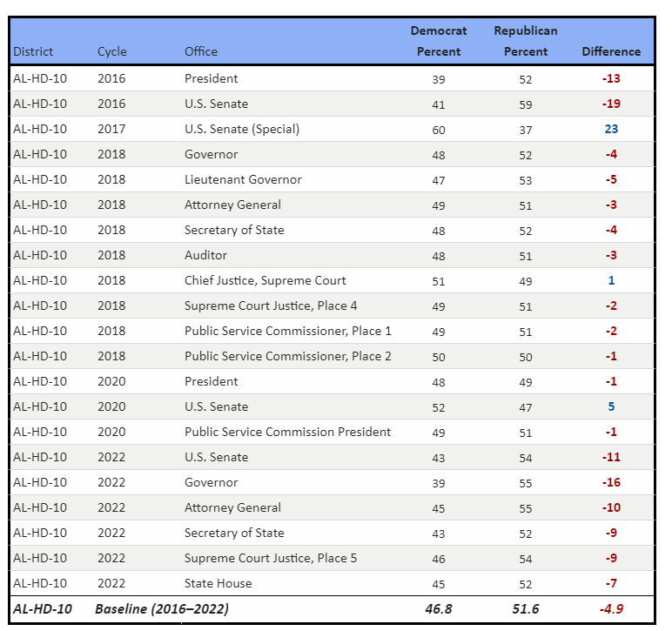
Task: Select the 23 difference value
Action: 611,129
